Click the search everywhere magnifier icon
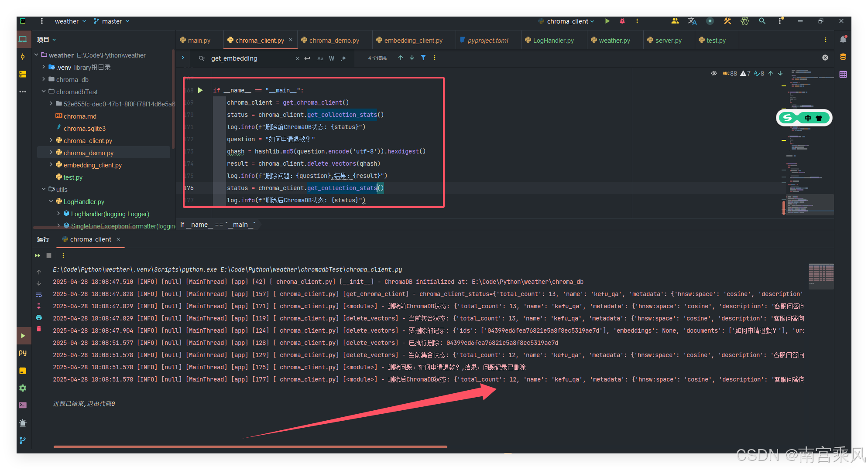Viewport: 868px width, 470px height. (762, 21)
